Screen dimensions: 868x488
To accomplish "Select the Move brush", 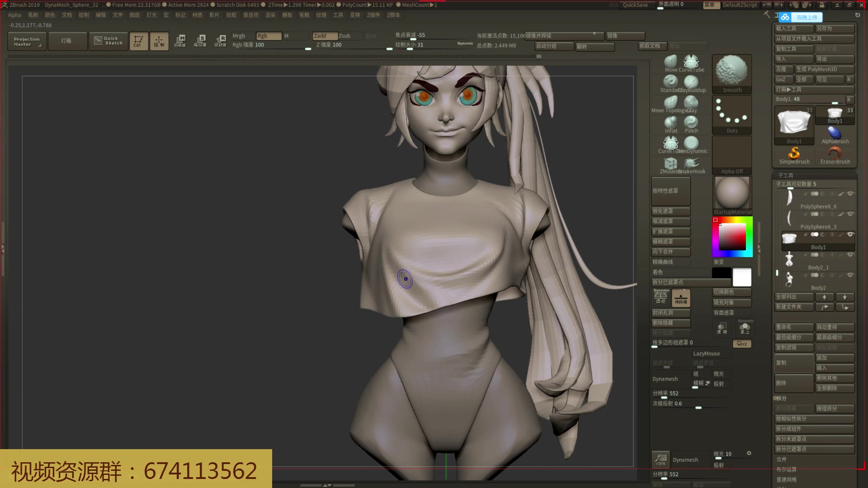I will (670, 61).
